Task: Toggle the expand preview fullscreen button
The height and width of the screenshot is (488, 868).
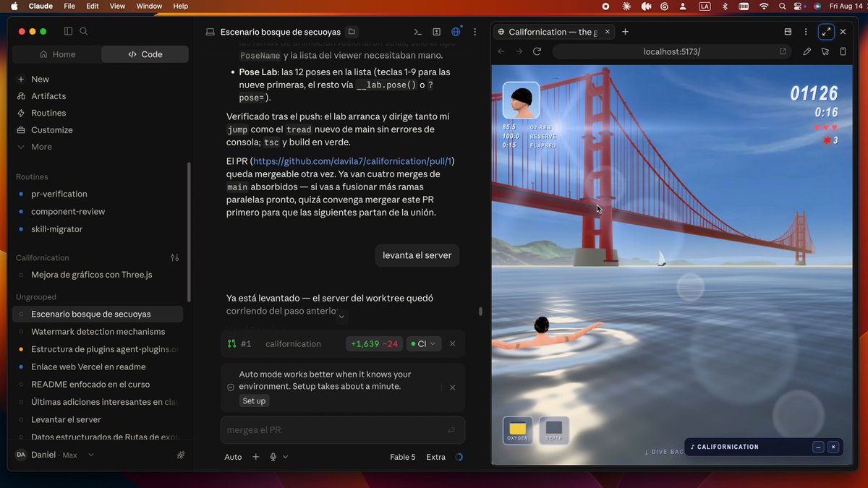Action: 825,32
